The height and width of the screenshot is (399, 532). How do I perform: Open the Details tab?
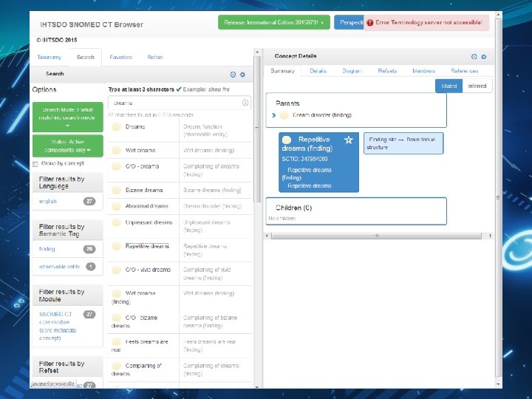click(318, 71)
